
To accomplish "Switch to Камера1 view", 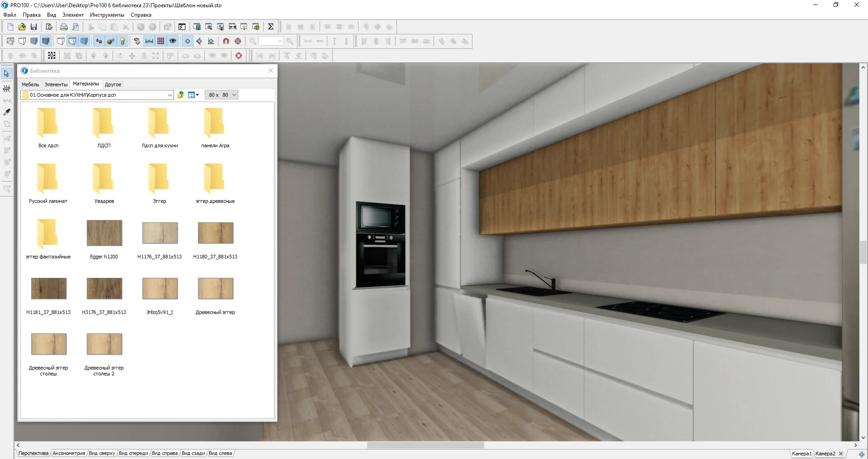I will click(802, 454).
